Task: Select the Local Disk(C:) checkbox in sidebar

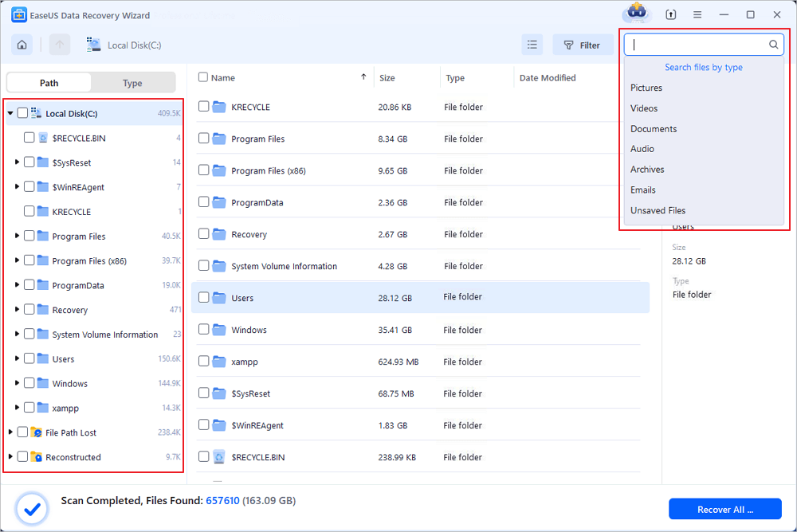Action: point(22,112)
